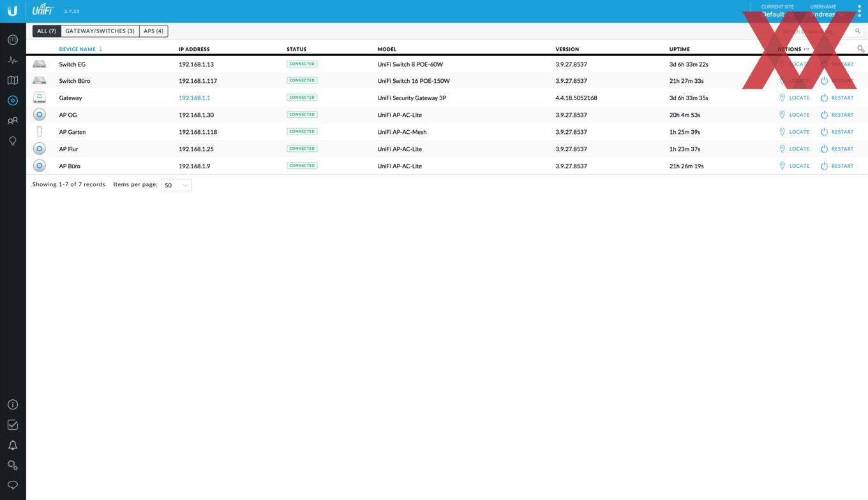
Task: Sort by the Version column header
Action: (567, 49)
